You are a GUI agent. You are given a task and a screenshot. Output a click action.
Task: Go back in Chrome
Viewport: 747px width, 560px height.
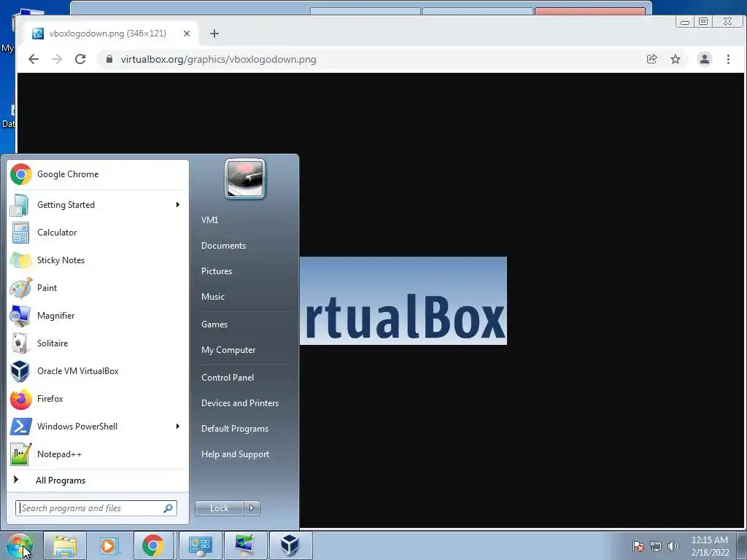coord(34,59)
